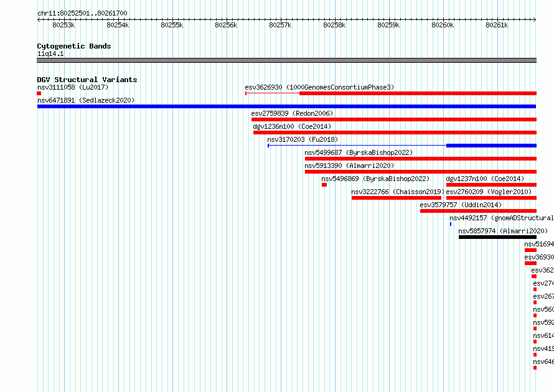This screenshot has width=554, height=392.
Task: Click the chr11:80252501..80261700 coordinate text
Action: pyautogui.click(x=82, y=13)
